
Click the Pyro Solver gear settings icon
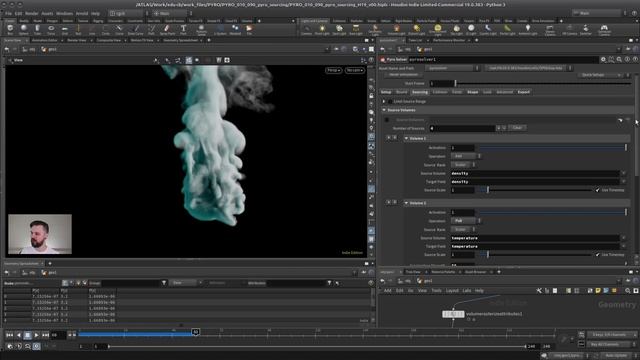(x=603, y=60)
